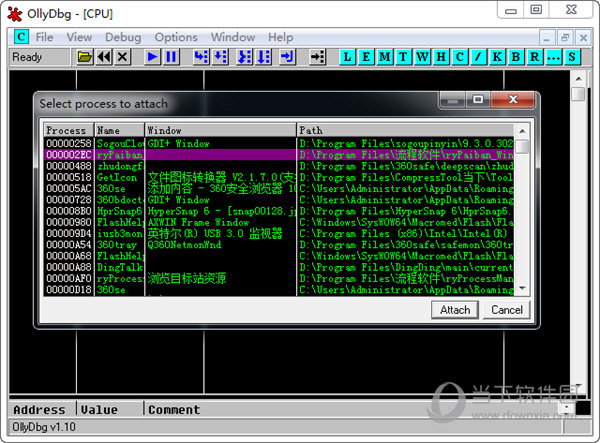The image size is (600, 443).
Task: Select process 000005AC 360se row
Action: 279,189
